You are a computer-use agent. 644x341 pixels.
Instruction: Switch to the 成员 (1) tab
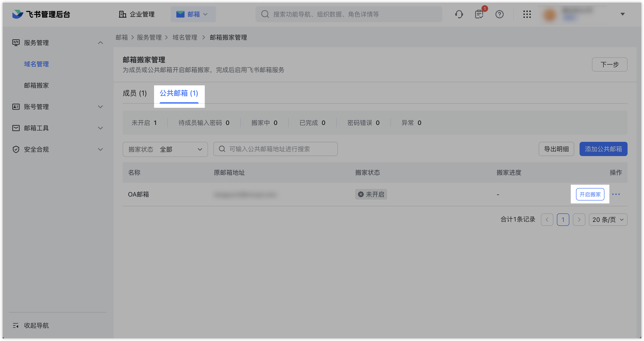[x=134, y=93]
